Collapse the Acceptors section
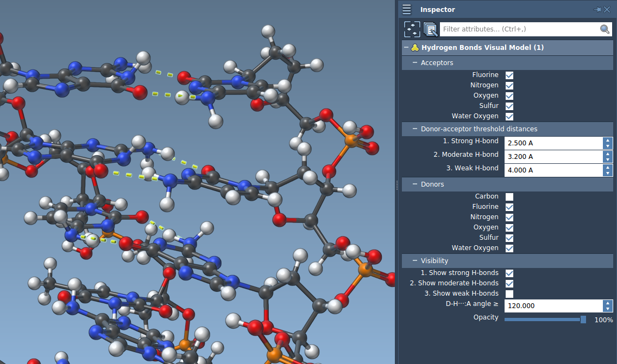The height and width of the screenshot is (364, 617). pos(414,63)
